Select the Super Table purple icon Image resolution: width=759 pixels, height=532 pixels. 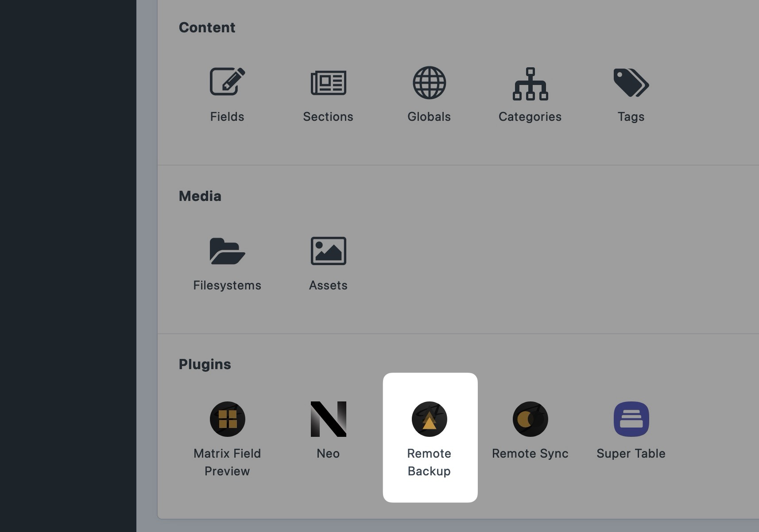click(x=631, y=419)
